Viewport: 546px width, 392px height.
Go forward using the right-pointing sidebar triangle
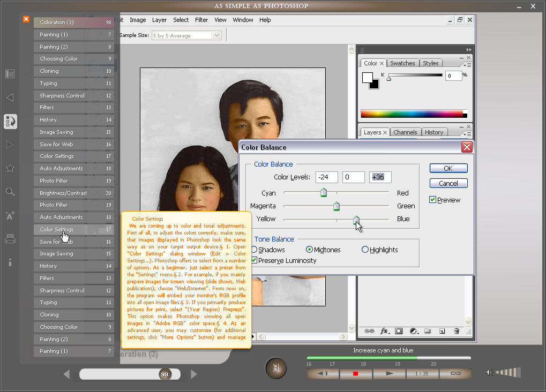pos(10,145)
